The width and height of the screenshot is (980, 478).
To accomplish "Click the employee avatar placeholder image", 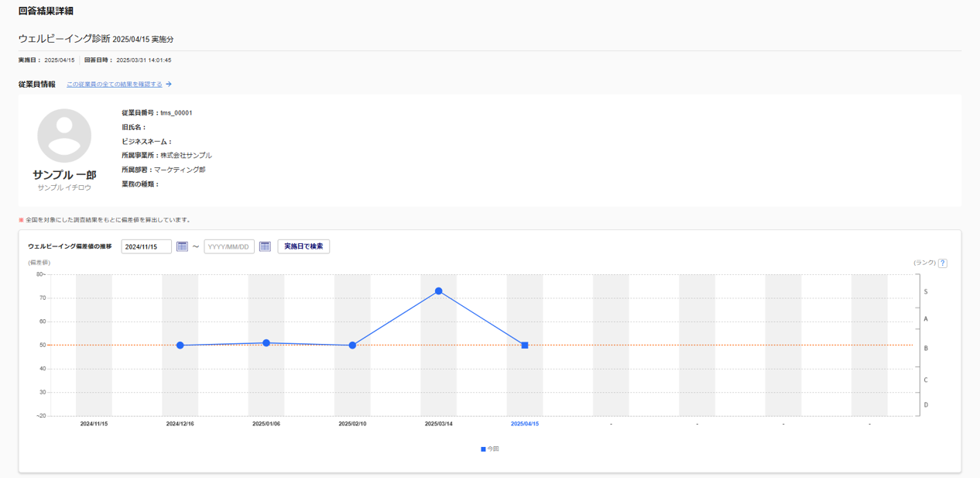I will [x=64, y=136].
